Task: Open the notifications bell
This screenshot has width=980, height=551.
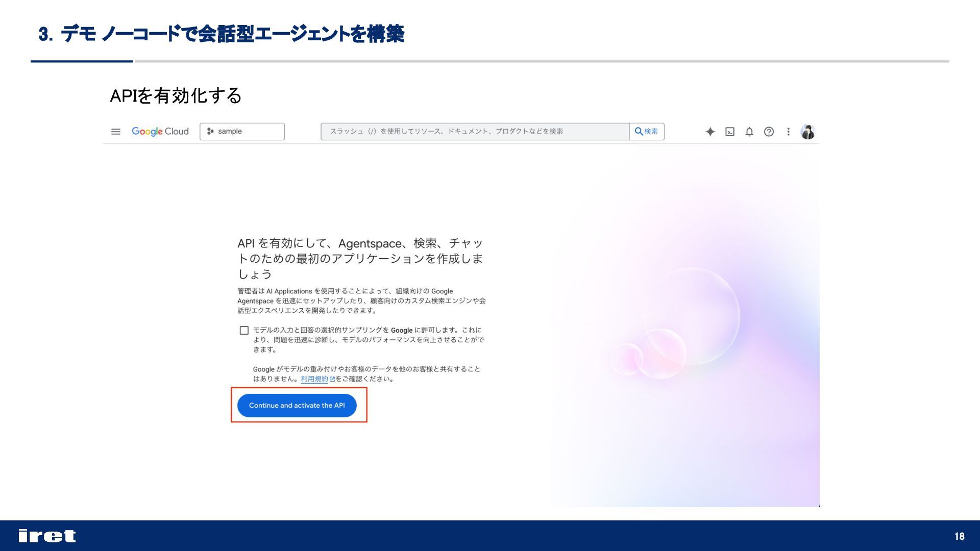Action: pos(749,132)
